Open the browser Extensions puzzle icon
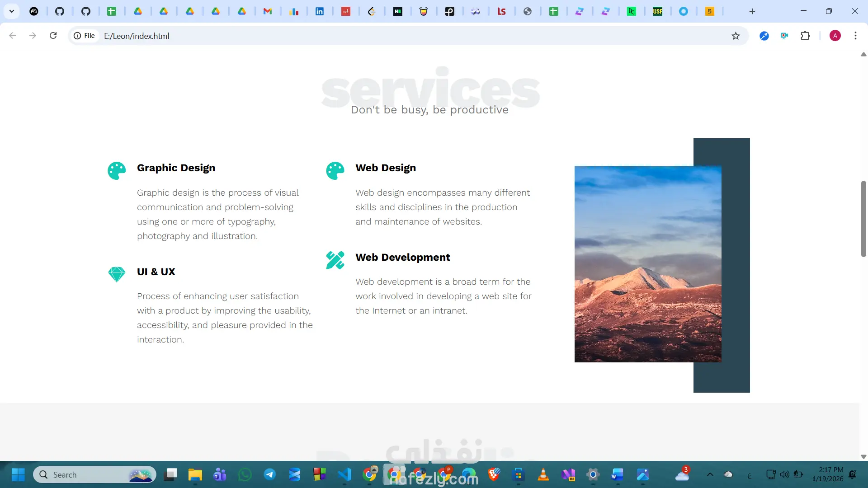 (805, 36)
